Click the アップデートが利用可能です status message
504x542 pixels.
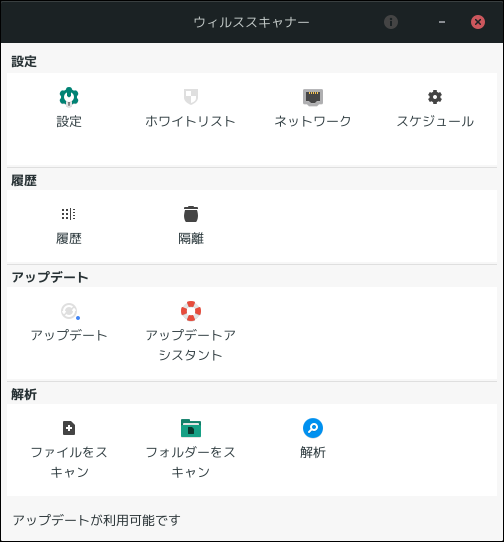coord(96,520)
